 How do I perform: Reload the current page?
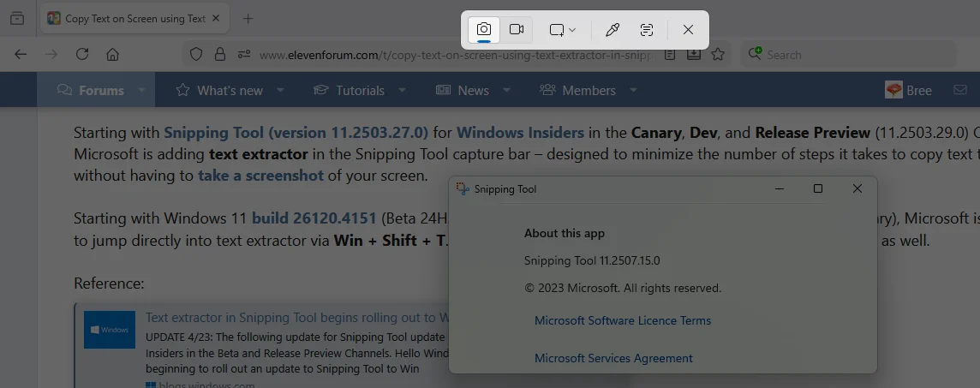pyautogui.click(x=82, y=54)
